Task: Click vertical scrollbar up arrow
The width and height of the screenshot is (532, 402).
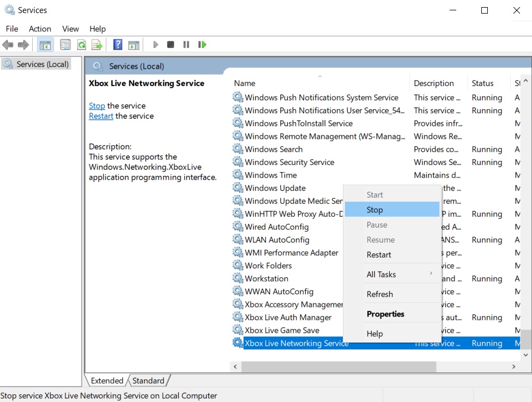Action: pos(525,81)
